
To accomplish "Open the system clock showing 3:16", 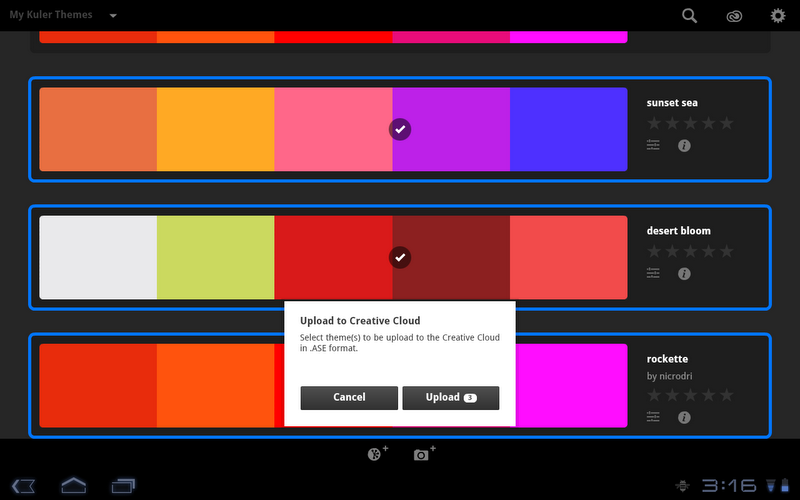I will click(729, 485).
